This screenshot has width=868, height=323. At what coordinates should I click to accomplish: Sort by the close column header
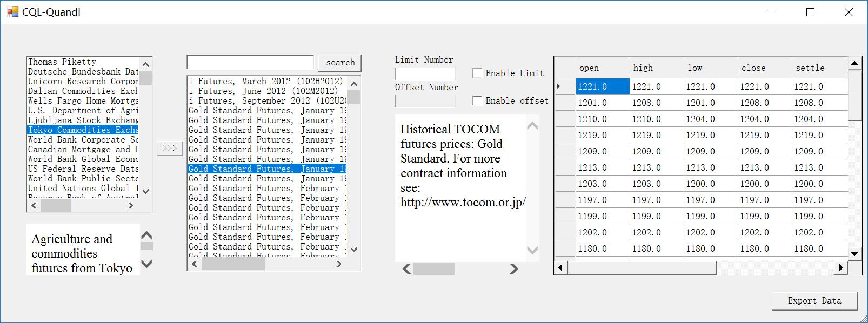(765, 68)
